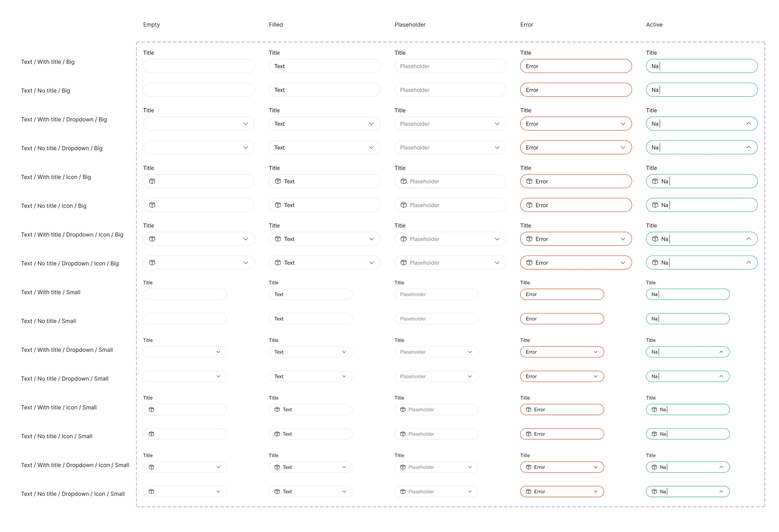
Task: Click cube icon in Error 'No title/Icon/Small' field
Action: 529,434
